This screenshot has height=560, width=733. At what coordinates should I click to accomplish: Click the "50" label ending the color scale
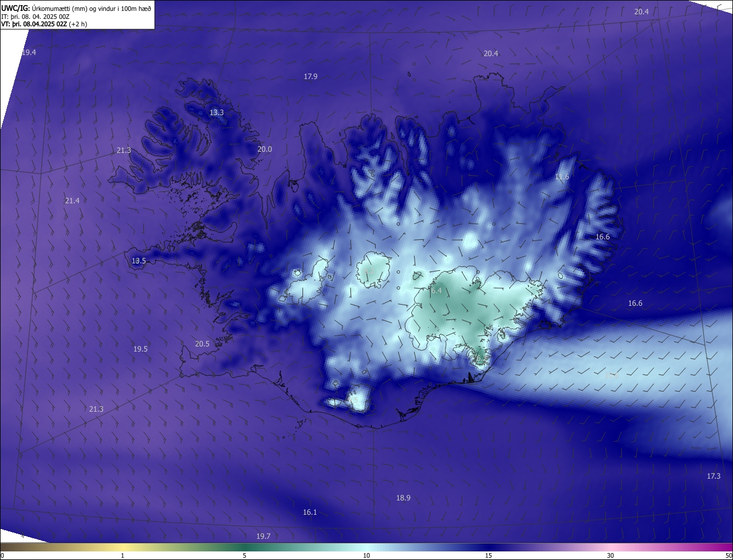coord(728,555)
